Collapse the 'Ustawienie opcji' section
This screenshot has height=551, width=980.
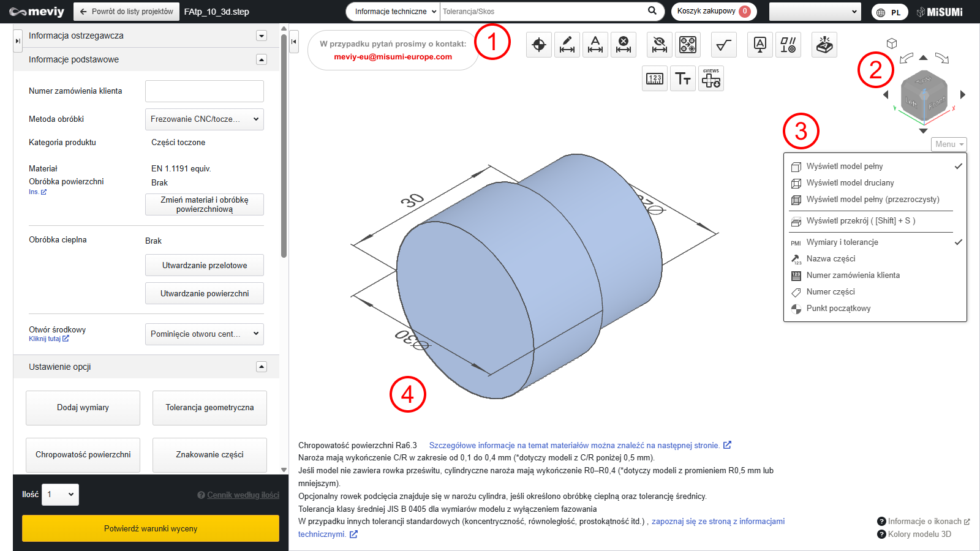click(x=262, y=367)
